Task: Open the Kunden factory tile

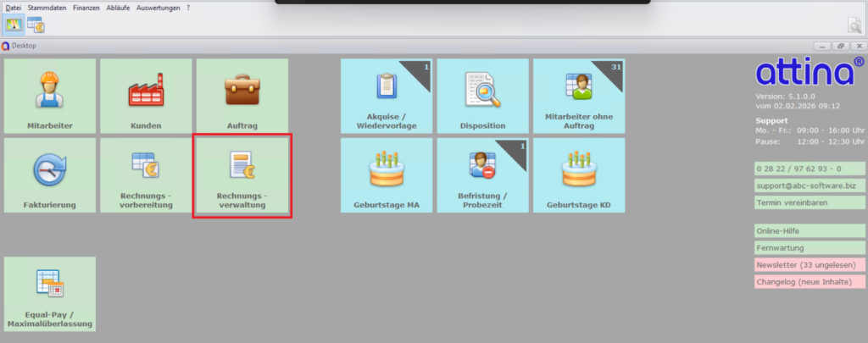Action: point(146,97)
